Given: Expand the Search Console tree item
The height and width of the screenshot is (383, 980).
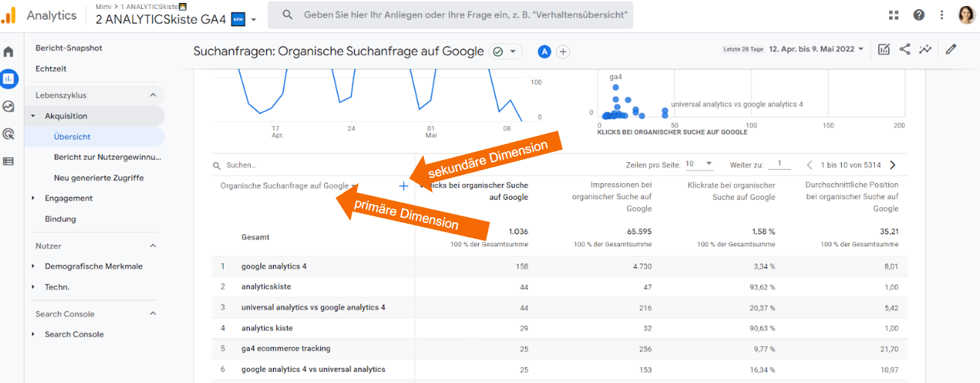Looking at the screenshot, I should (x=33, y=334).
